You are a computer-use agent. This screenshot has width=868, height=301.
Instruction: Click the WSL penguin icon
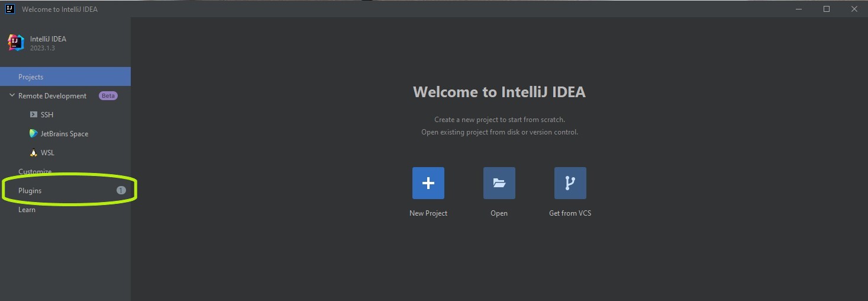pos(33,152)
